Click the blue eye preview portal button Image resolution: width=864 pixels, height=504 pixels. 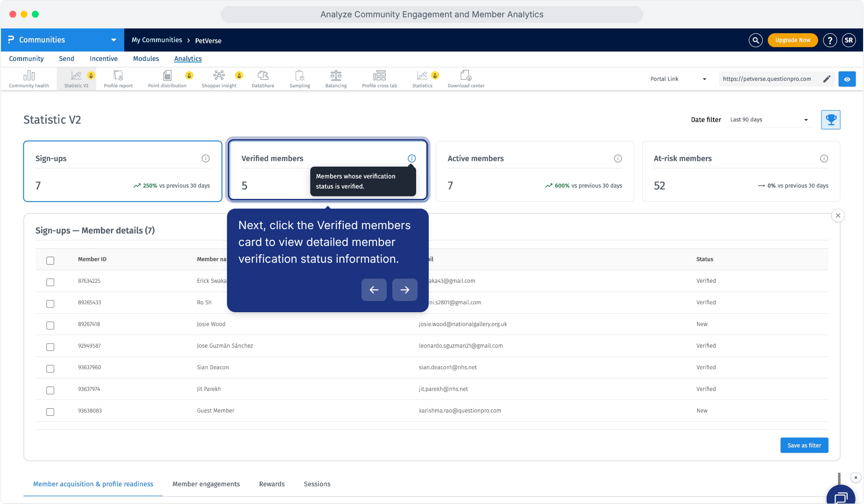point(847,79)
